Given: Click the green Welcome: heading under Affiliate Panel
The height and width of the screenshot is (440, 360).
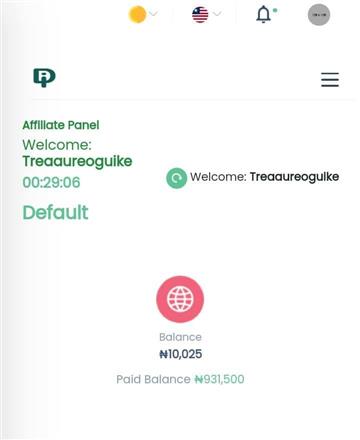Looking at the screenshot, I should [x=57, y=145].
